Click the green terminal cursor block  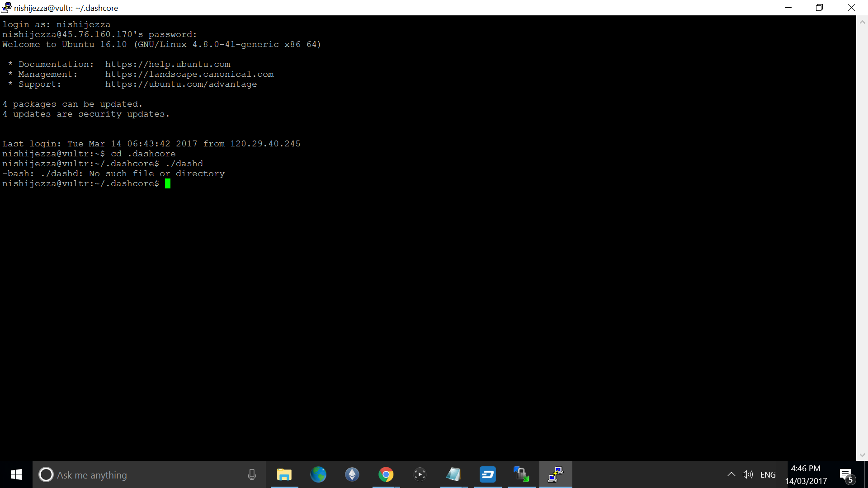[168, 183]
